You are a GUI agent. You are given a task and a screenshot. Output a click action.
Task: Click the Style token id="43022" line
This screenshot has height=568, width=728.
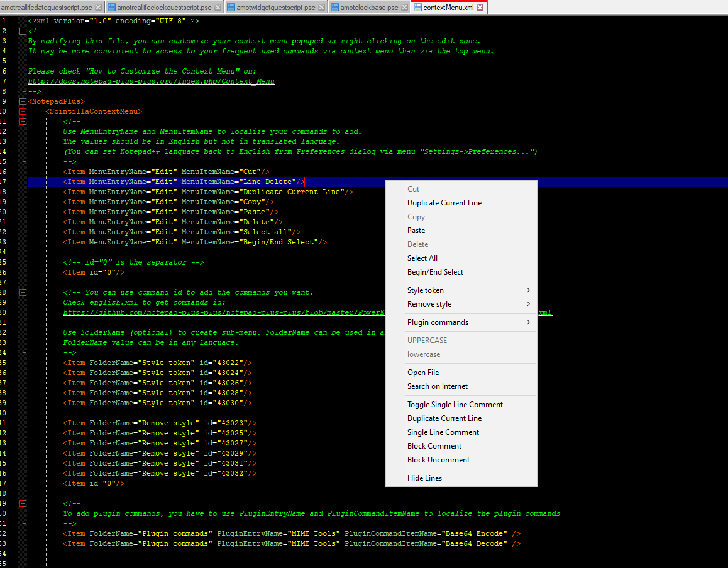point(157,363)
